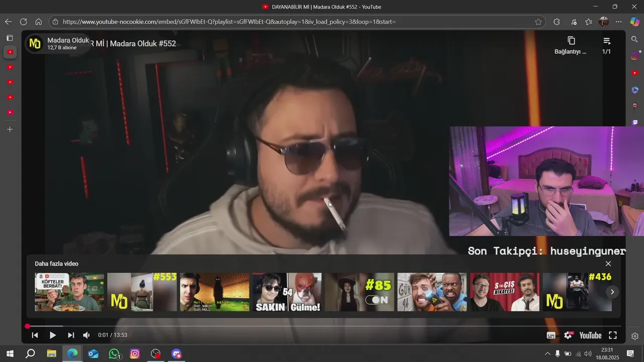Open the browser profile avatar
Image resolution: width=644 pixels, height=362 pixels.
[604, 22]
